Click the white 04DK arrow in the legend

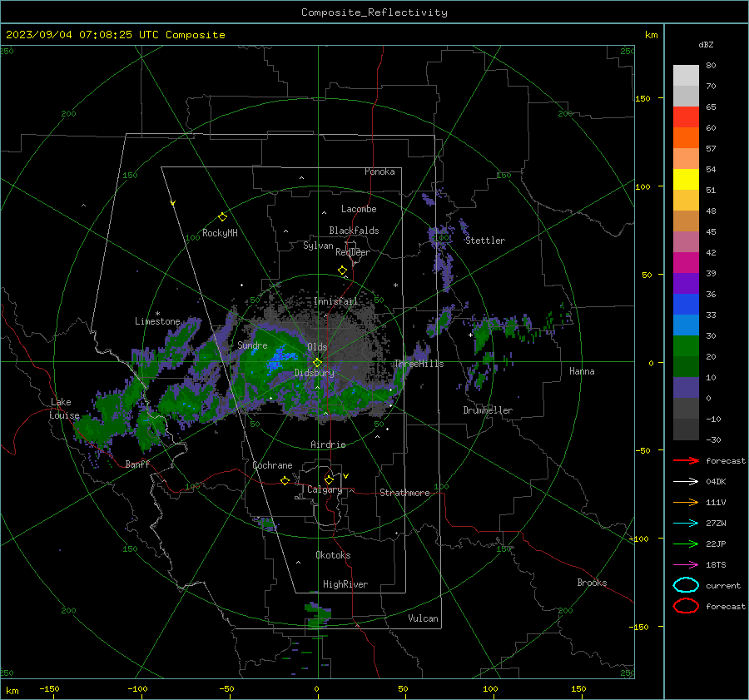click(686, 481)
